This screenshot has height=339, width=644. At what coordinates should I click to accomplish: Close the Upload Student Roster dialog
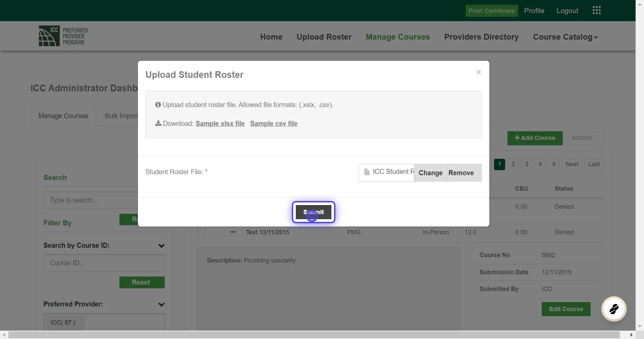click(479, 72)
